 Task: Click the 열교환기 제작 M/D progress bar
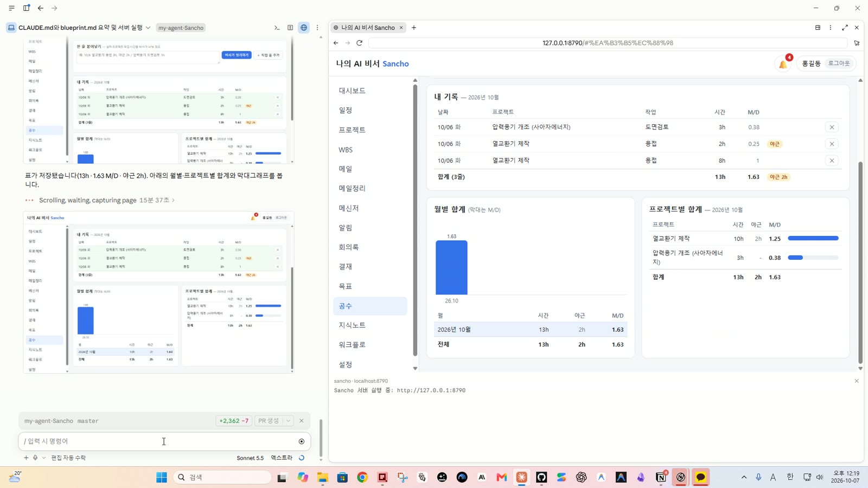(x=813, y=238)
